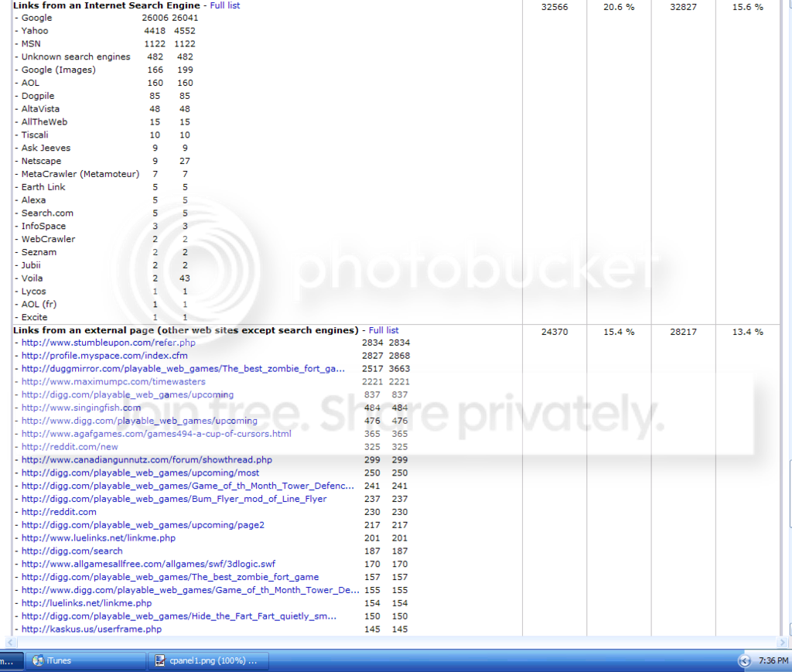Screen dimensions: 792x672
Task: Open the canadiangunnutz.com forum showthread link
Action: (x=146, y=460)
